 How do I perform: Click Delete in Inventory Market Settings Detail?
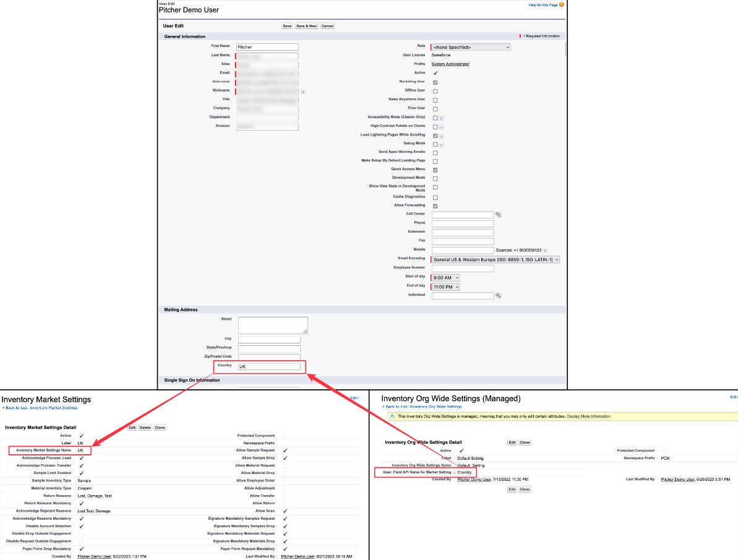click(x=145, y=428)
